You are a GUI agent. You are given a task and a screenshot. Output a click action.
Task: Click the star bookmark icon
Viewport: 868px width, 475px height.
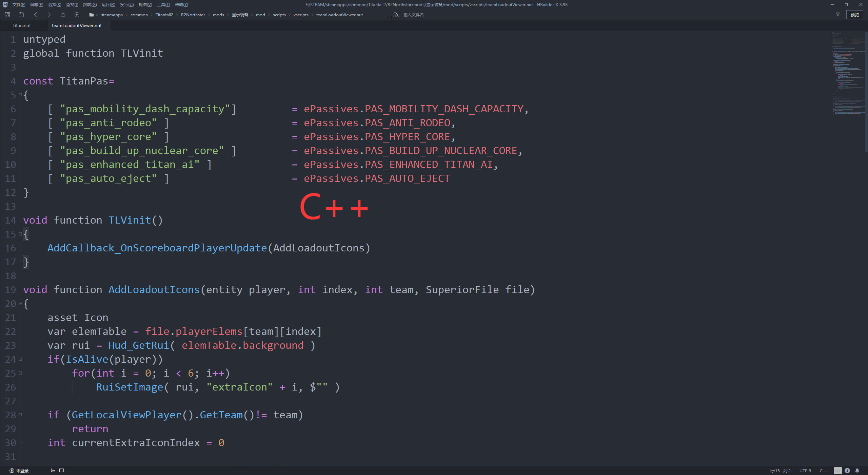click(63, 15)
